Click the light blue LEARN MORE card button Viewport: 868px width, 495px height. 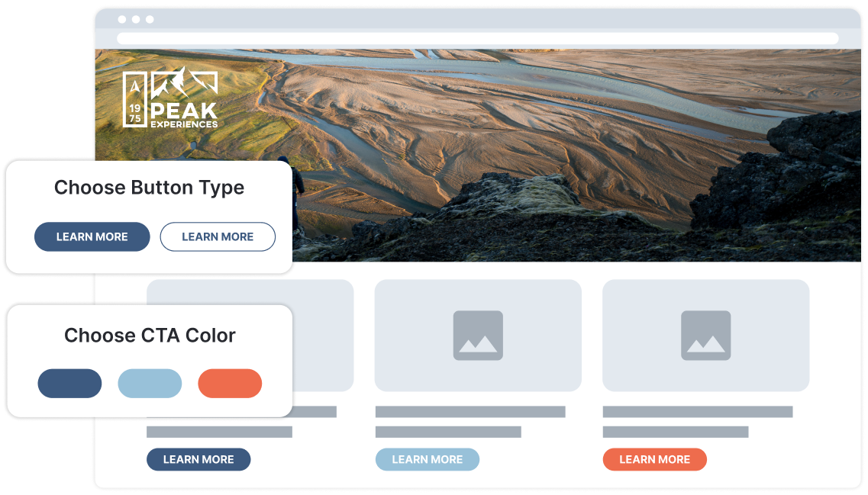point(428,460)
